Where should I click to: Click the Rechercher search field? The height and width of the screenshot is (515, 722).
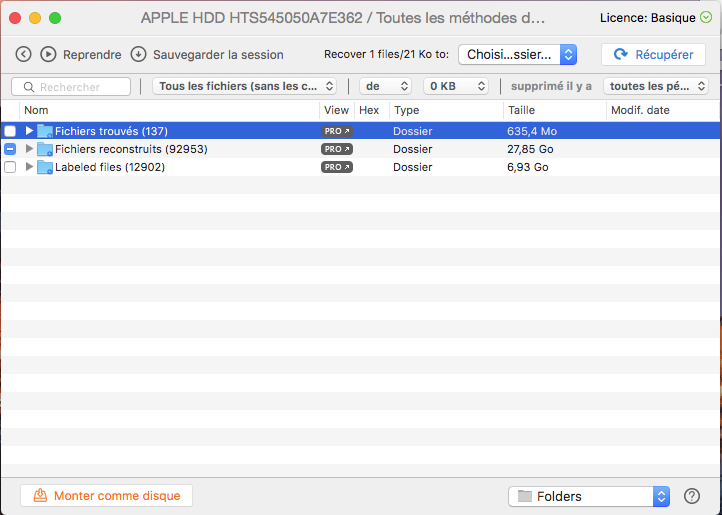pos(71,87)
